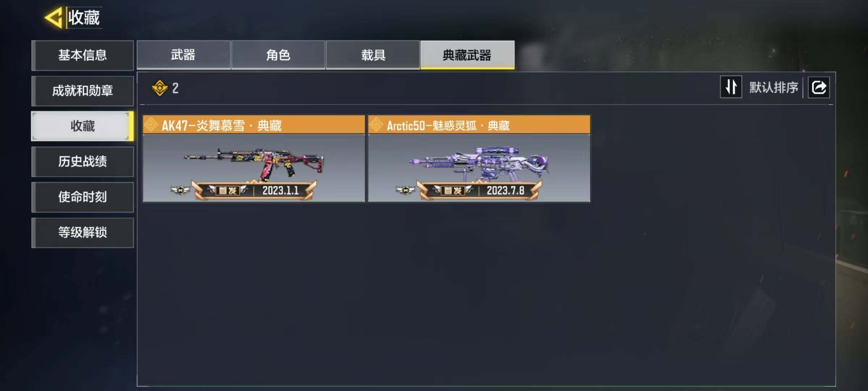The width and height of the screenshot is (868, 391).
Task: Open the 默认排序 sort dropdown
Action: [x=774, y=87]
